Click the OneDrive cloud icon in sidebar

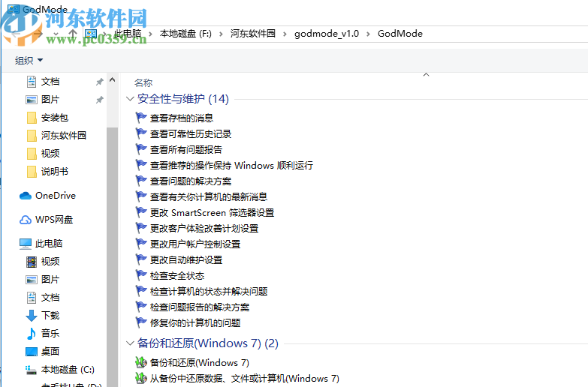[25, 196]
